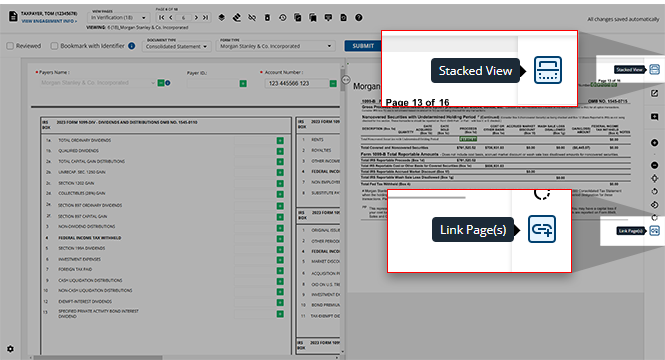
Task: Click green icon beside Payer ID field
Action: tap(243, 84)
